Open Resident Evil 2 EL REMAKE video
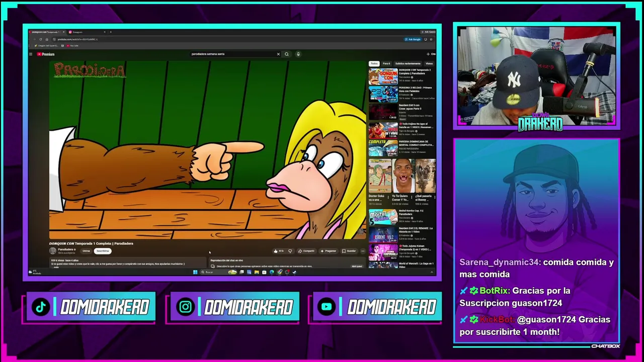The image size is (644, 362). (402, 234)
